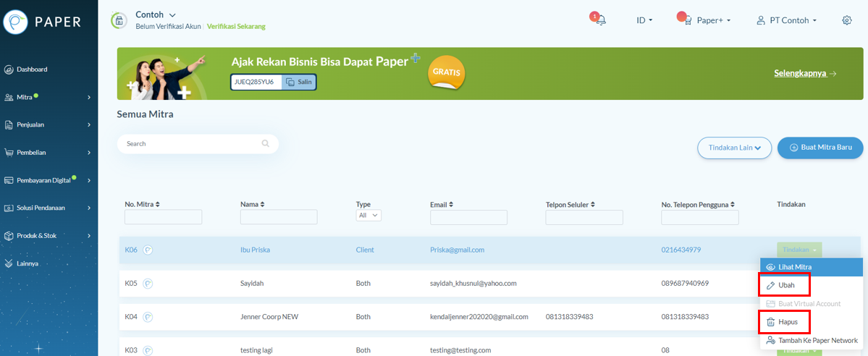Click the Pembayaran Digital card icon

pos(8,180)
